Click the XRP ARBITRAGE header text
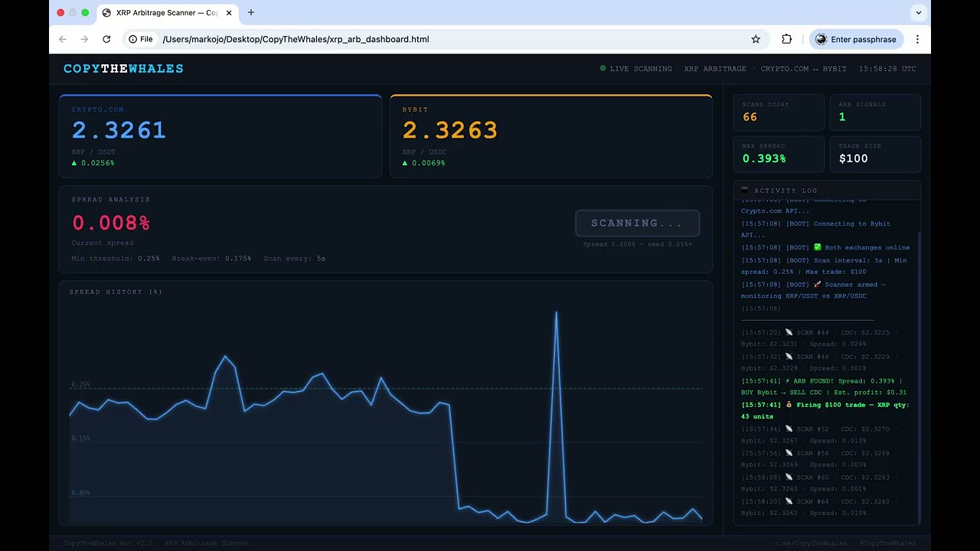Image resolution: width=980 pixels, height=551 pixels. tap(715, 69)
